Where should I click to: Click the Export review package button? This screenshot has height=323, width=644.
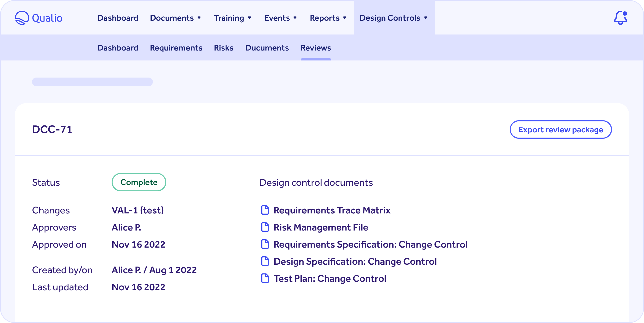tap(561, 129)
